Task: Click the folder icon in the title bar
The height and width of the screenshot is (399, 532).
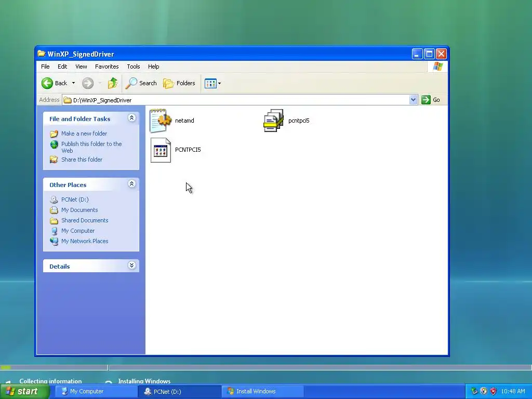Action: (42, 54)
